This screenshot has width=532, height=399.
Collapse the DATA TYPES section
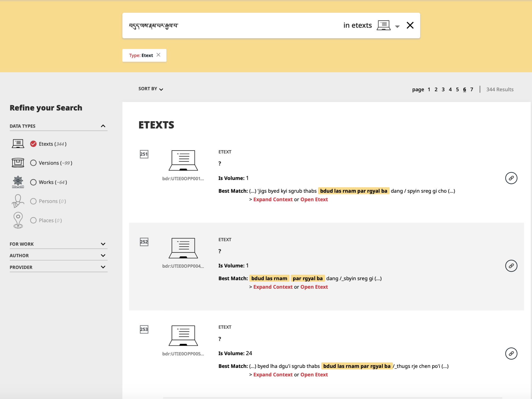click(103, 126)
